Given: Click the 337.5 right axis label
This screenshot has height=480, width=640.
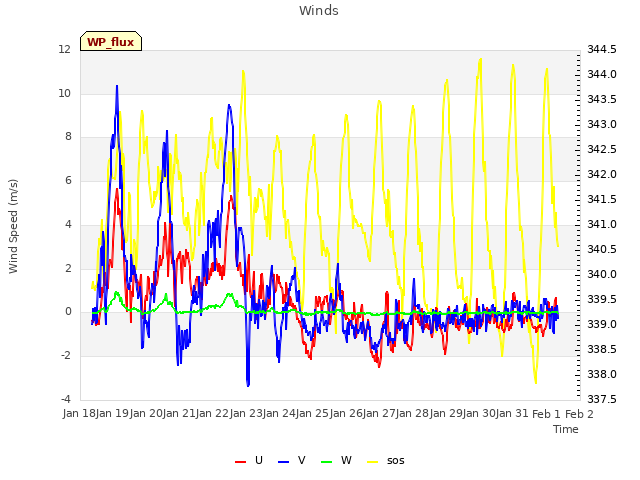Looking at the screenshot, I should coord(602,399).
